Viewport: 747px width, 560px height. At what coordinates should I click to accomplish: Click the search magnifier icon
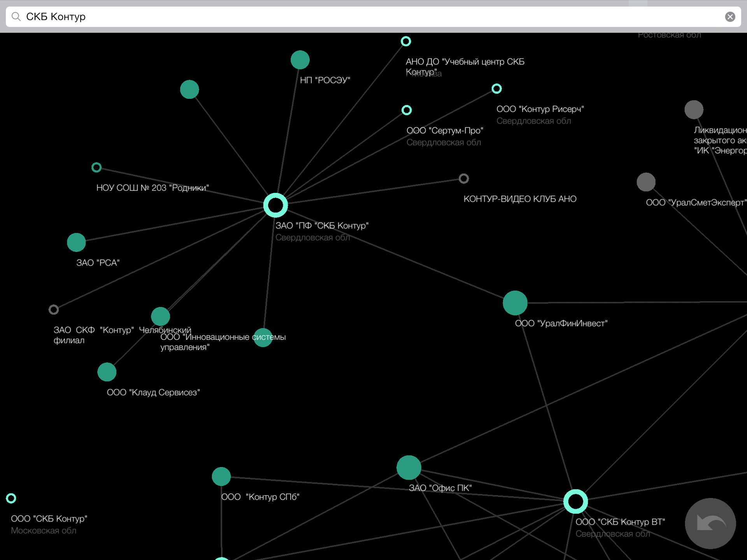click(x=16, y=17)
